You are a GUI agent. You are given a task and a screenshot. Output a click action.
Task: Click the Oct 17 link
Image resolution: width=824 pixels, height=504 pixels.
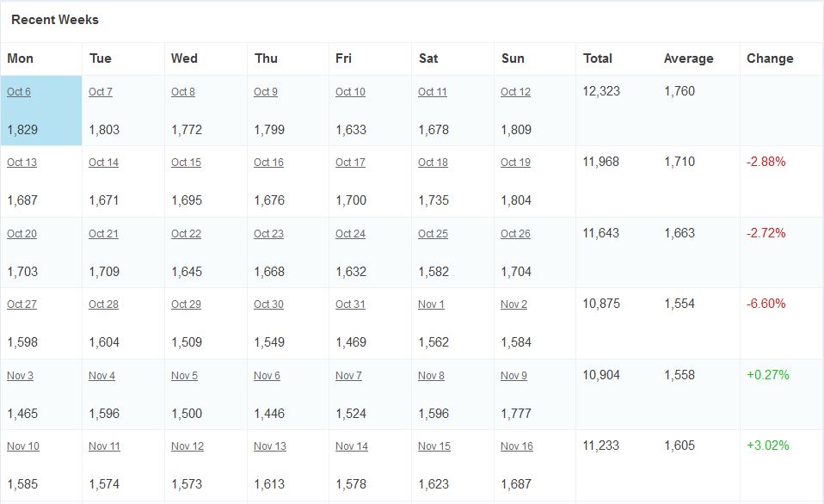pos(350,163)
